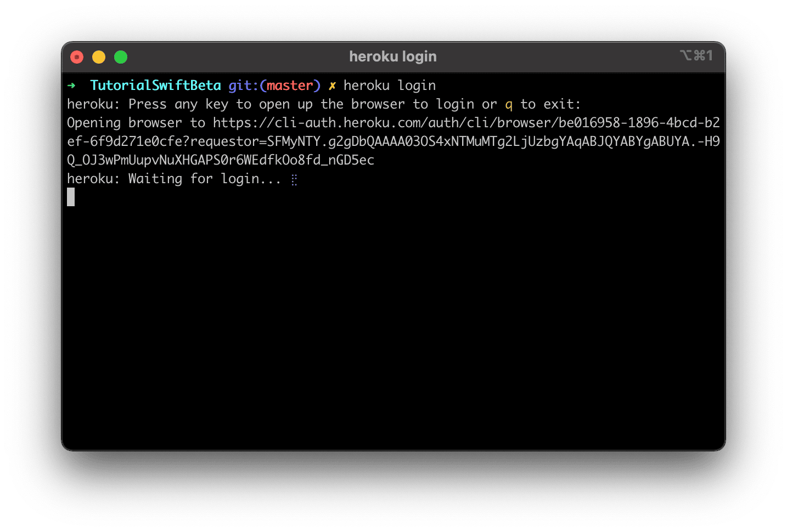Minimize the terminal with the yellow button

click(99, 57)
